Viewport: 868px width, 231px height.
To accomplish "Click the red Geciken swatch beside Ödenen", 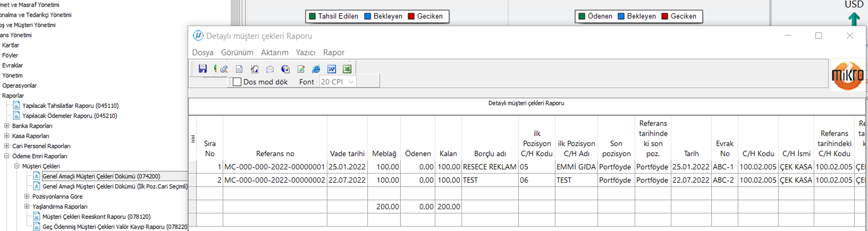I will (665, 17).
